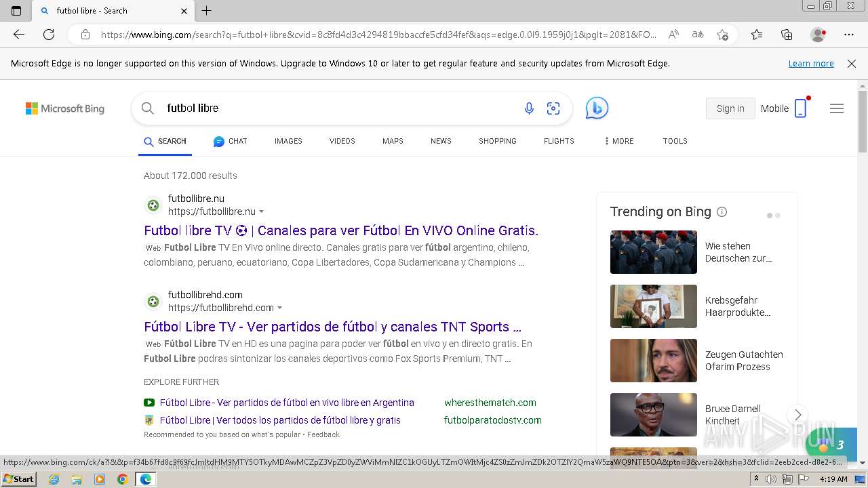Expand the MORE menu

click(618, 141)
